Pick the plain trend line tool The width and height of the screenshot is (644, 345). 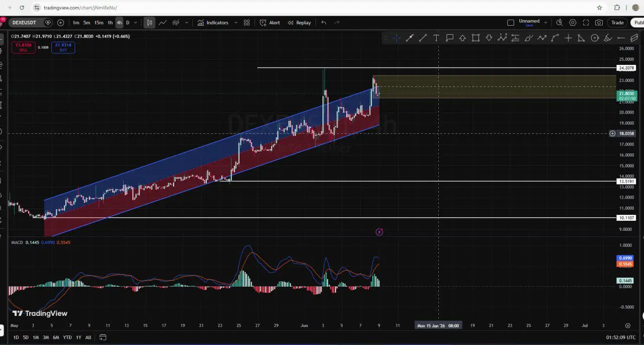click(x=423, y=38)
